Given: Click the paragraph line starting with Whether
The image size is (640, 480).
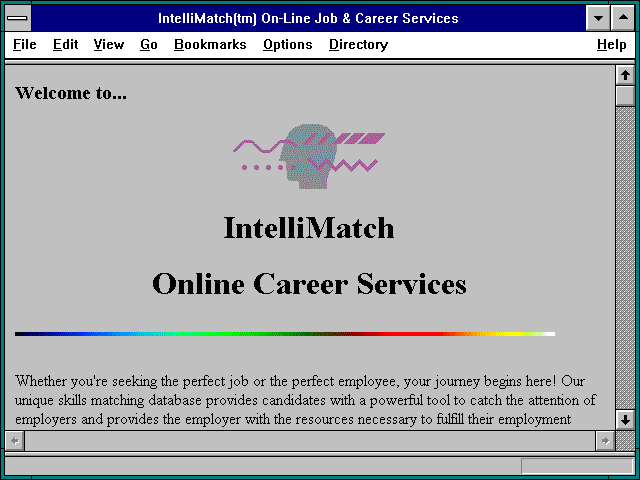Looking at the screenshot, I should coord(300,381).
